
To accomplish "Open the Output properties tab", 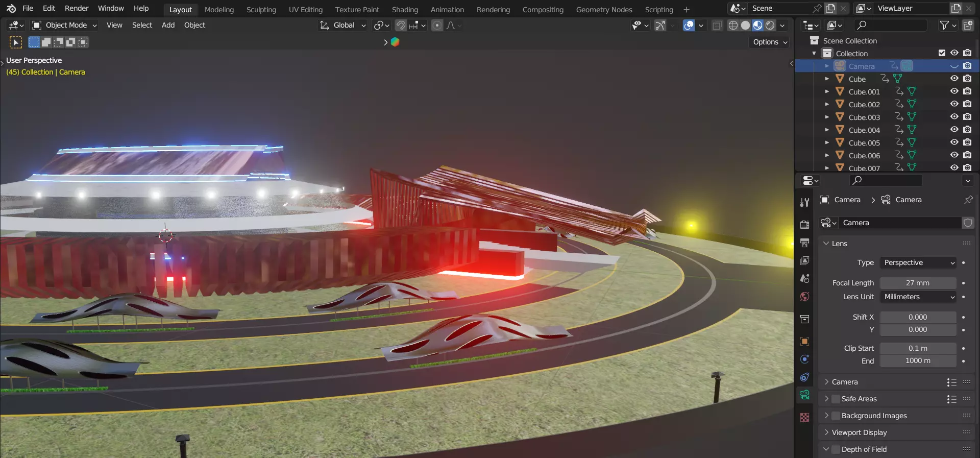I will (x=805, y=243).
